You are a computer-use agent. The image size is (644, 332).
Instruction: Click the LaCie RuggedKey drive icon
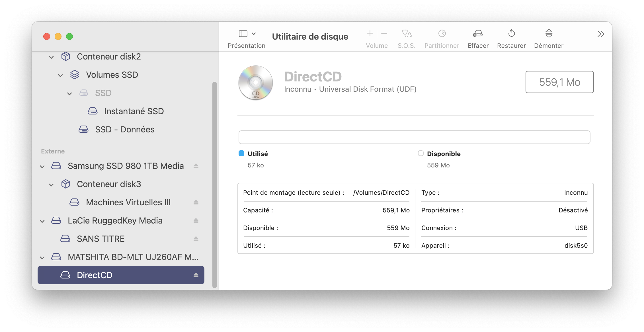[x=56, y=220]
